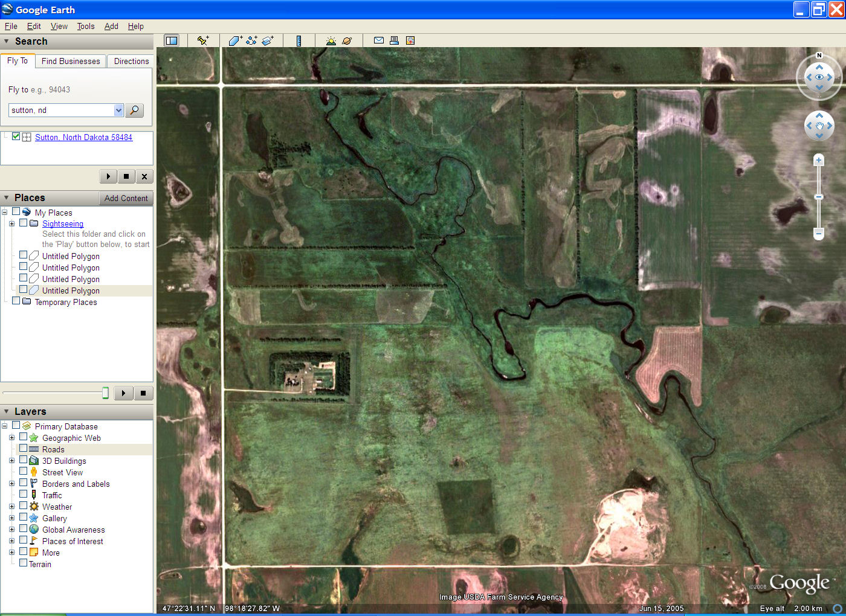Select the Add Polygon tool
Image resolution: width=846 pixels, height=616 pixels.
(235, 40)
